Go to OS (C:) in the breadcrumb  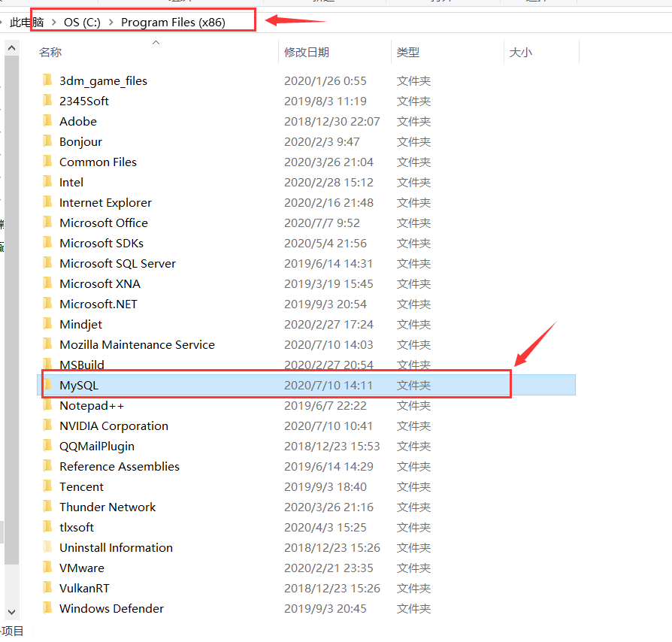pos(82,23)
